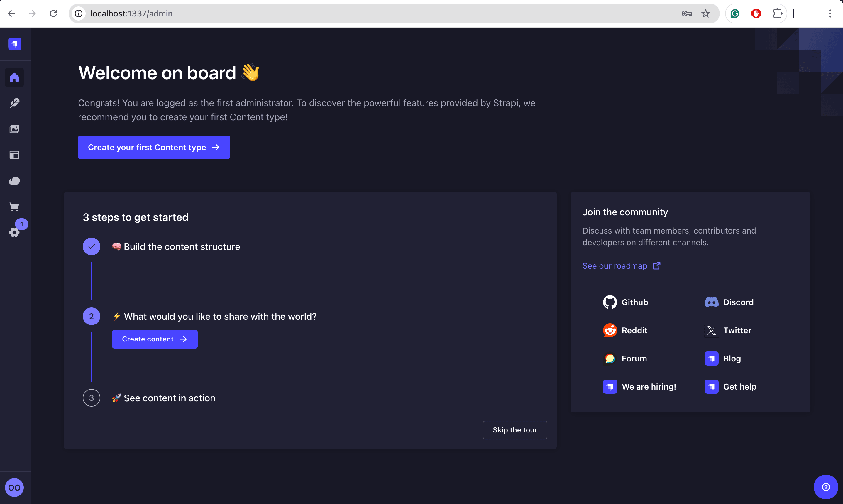Open the Home sidebar icon
The height and width of the screenshot is (504, 843).
14,77
